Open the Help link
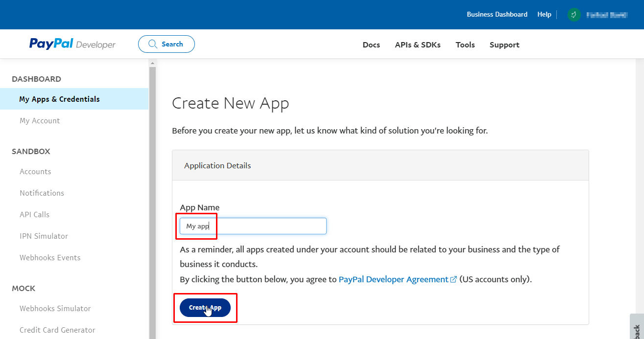Viewport: 644px width, 339px height. (x=544, y=15)
